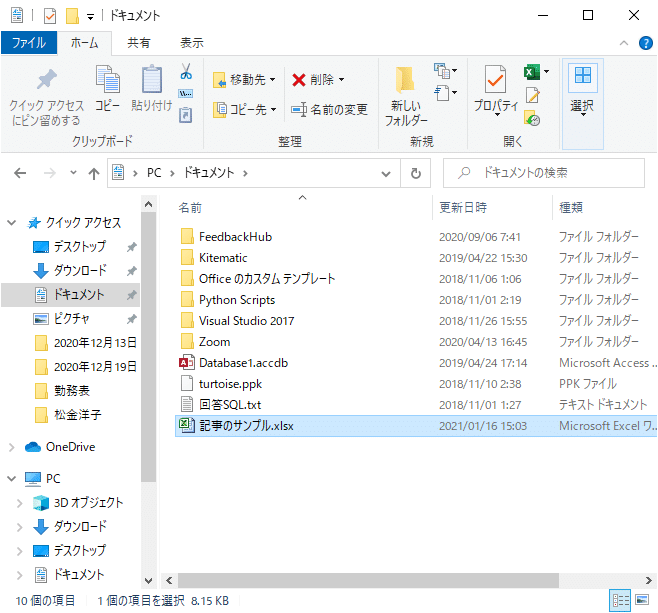Click navigation pane scroll down arrow
This screenshot has height=613, width=658.
pyautogui.click(x=148, y=581)
